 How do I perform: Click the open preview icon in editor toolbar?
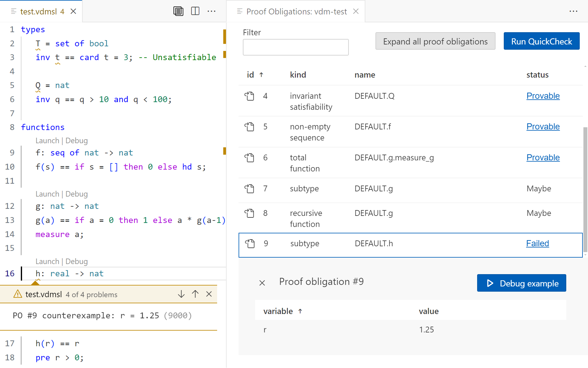pyautogui.click(x=178, y=11)
